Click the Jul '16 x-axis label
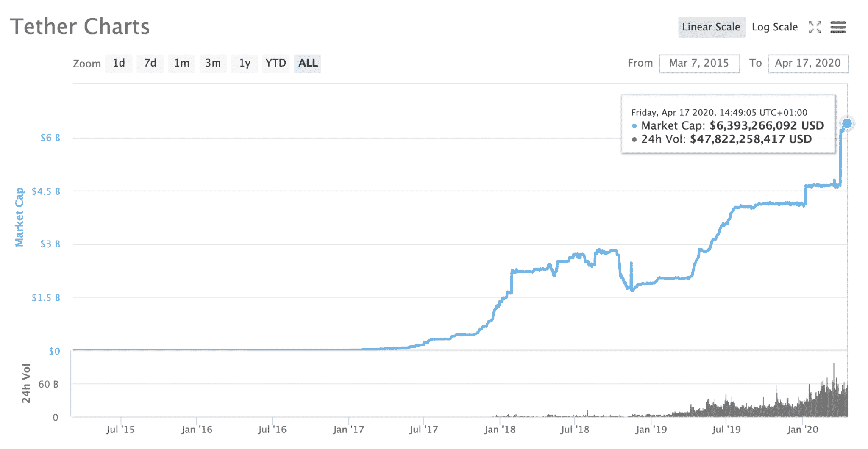 272,430
